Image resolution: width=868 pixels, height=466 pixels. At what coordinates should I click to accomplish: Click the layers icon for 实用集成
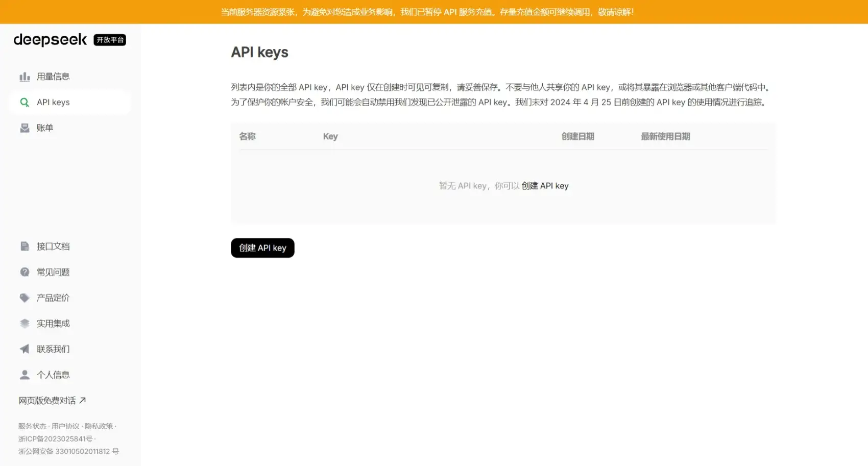coord(25,324)
